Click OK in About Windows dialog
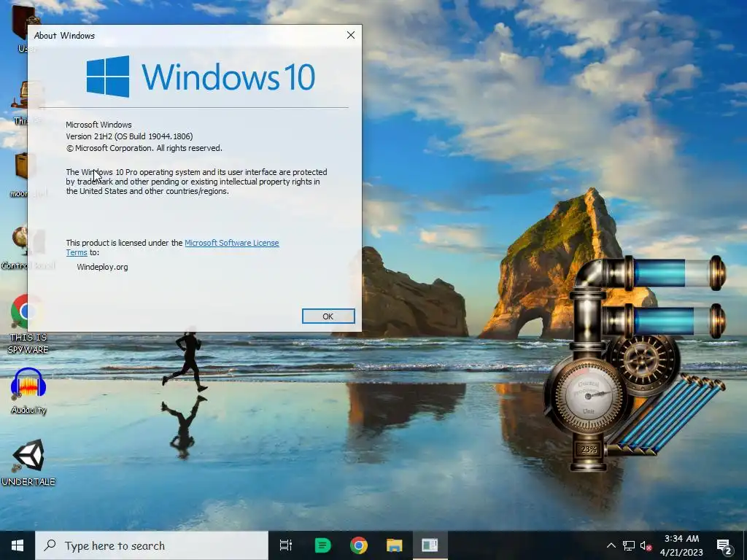 tap(328, 316)
